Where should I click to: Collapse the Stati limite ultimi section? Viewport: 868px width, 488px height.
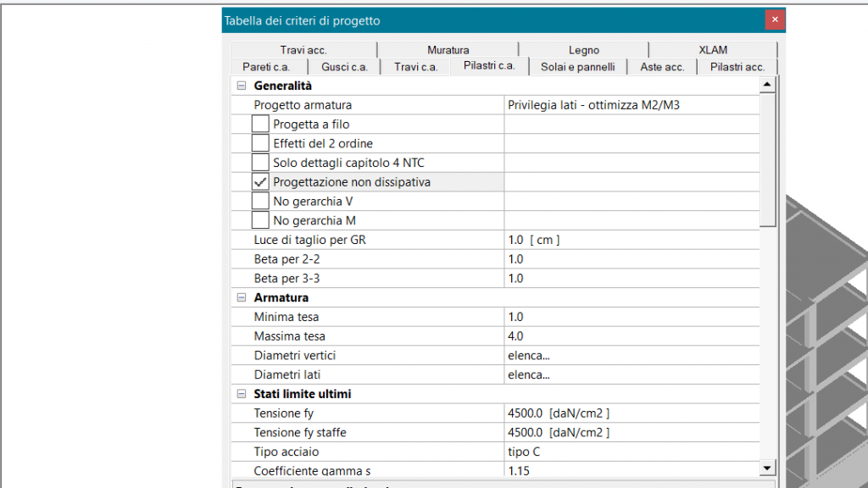click(x=242, y=394)
